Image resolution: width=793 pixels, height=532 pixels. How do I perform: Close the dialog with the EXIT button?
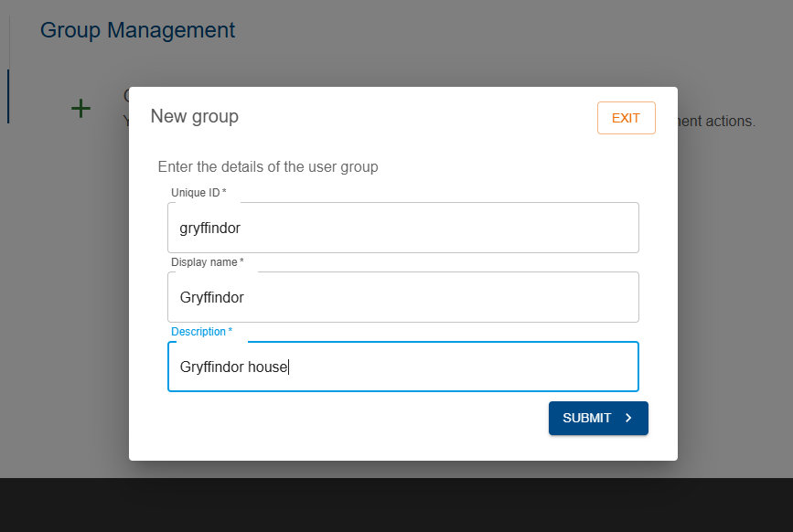627,118
